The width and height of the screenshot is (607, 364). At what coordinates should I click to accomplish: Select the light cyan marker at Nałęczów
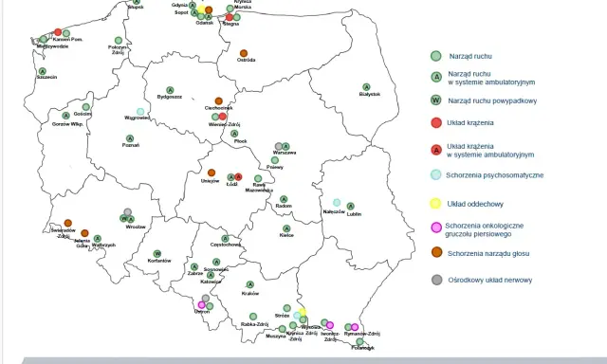337,203
